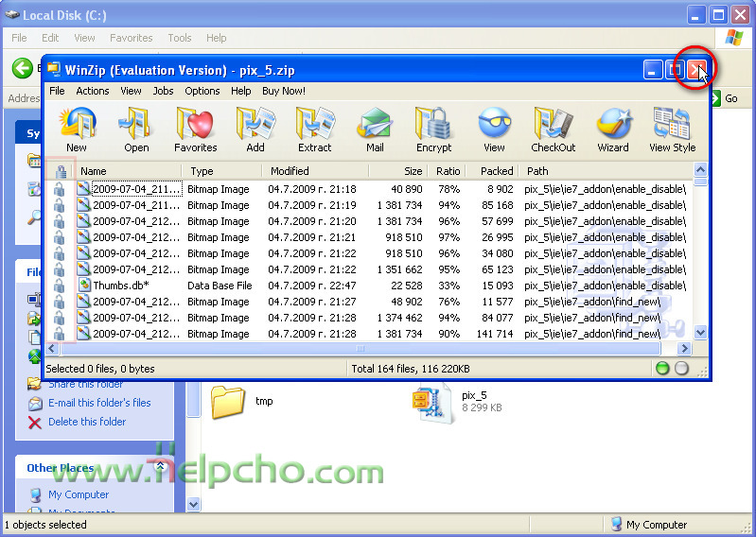Screen dimensions: 756x537
Task: Click the green status light in WinZip
Action: point(662,369)
